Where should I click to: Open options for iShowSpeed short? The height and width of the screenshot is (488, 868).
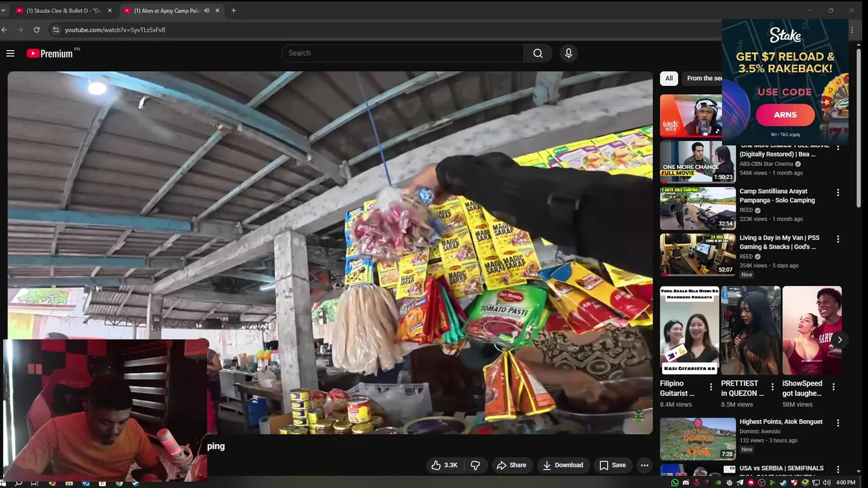(833, 386)
